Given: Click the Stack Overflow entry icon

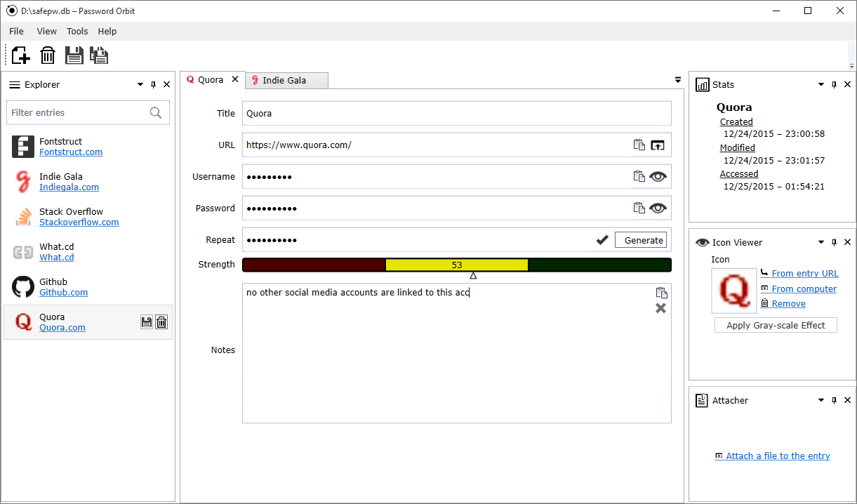Looking at the screenshot, I should tap(23, 217).
